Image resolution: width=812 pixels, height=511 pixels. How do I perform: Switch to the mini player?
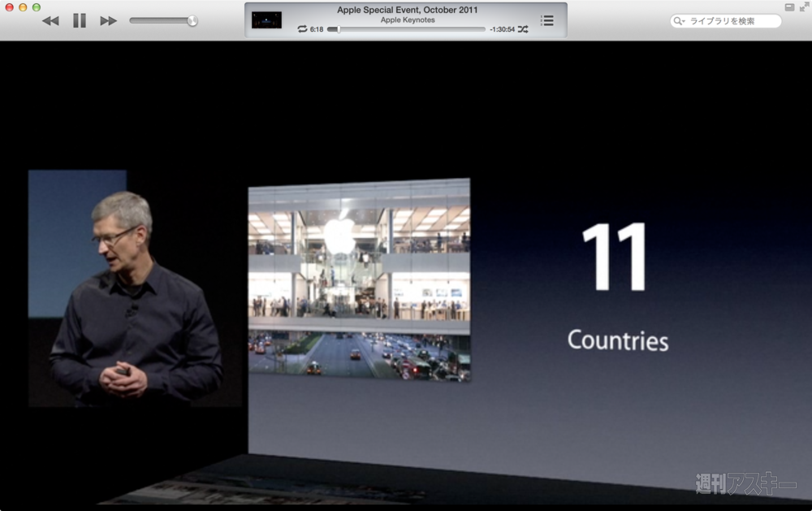[789, 6]
